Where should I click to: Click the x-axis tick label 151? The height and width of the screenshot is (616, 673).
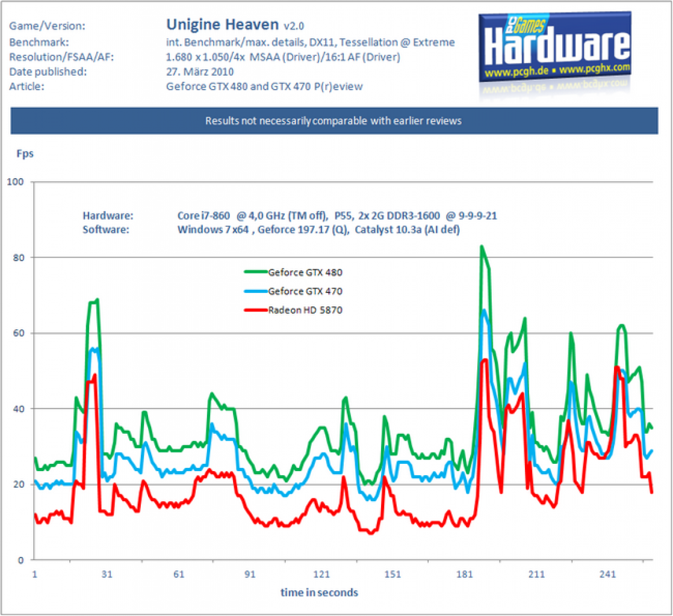click(x=392, y=574)
